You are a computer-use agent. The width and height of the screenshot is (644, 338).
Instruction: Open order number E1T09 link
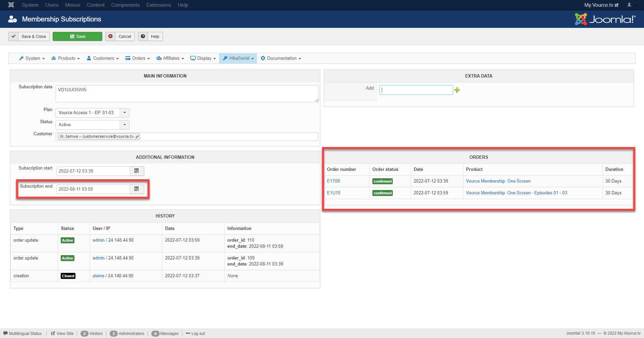pyautogui.click(x=333, y=181)
